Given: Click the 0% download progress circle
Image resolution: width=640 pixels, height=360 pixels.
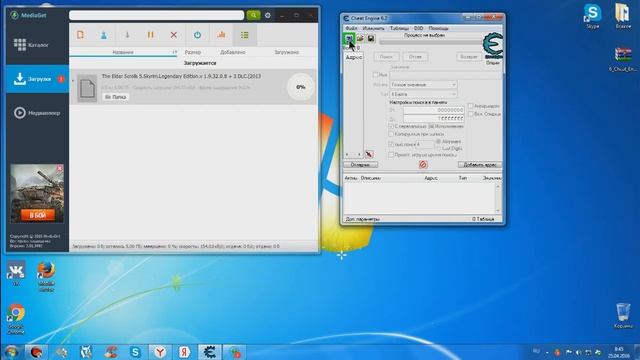Looking at the screenshot, I should 301,87.
